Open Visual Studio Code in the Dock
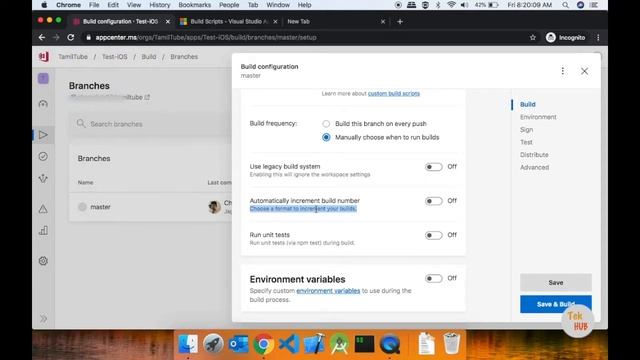 pos(289,344)
